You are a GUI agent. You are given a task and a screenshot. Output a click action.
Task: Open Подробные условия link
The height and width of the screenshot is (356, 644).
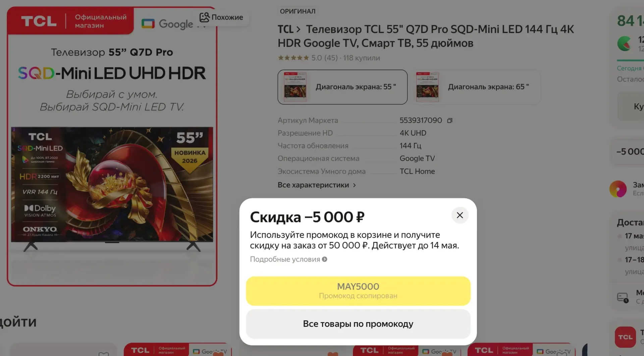tap(285, 259)
